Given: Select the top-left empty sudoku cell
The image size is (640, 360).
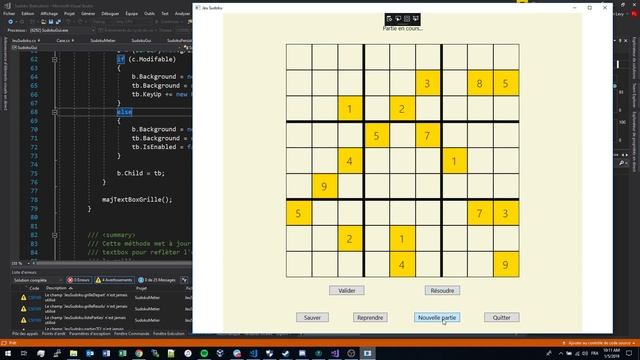Looking at the screenshot, I should [299, 57].
